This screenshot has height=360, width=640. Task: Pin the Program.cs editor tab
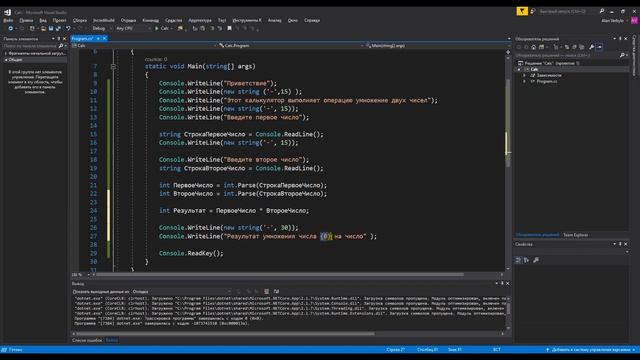coord(98,38)
